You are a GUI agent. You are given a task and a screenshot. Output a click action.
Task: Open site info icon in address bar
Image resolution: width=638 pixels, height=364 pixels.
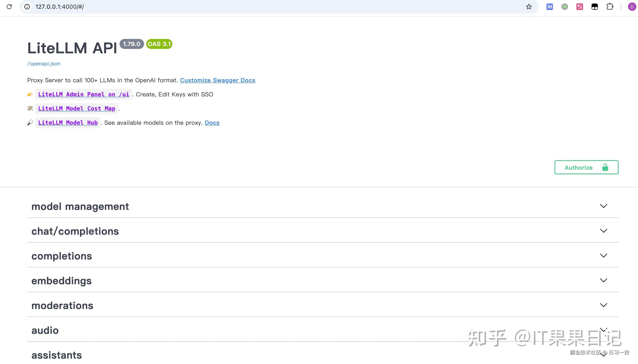click(x=27, y=6)
